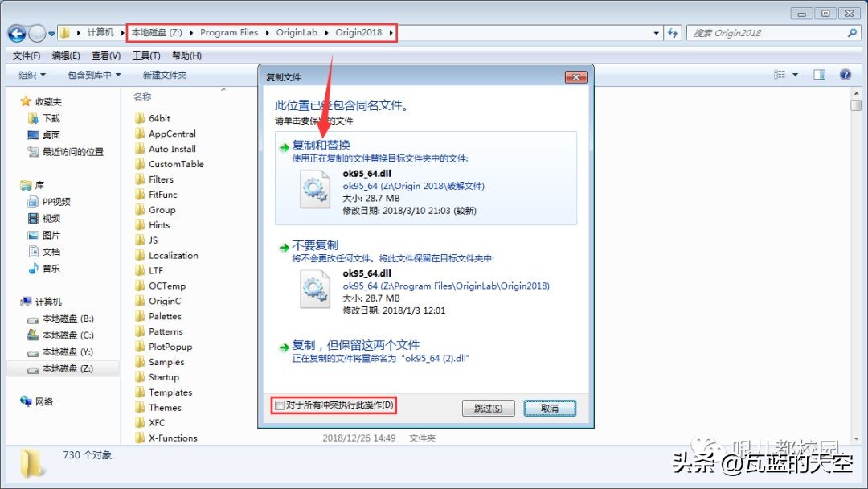Open the 文件(F) menu

pyautogui.click(x=27, y=55)
